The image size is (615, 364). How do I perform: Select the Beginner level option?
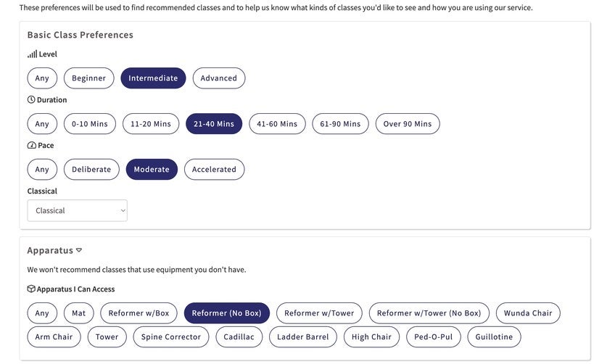[88, 78]
